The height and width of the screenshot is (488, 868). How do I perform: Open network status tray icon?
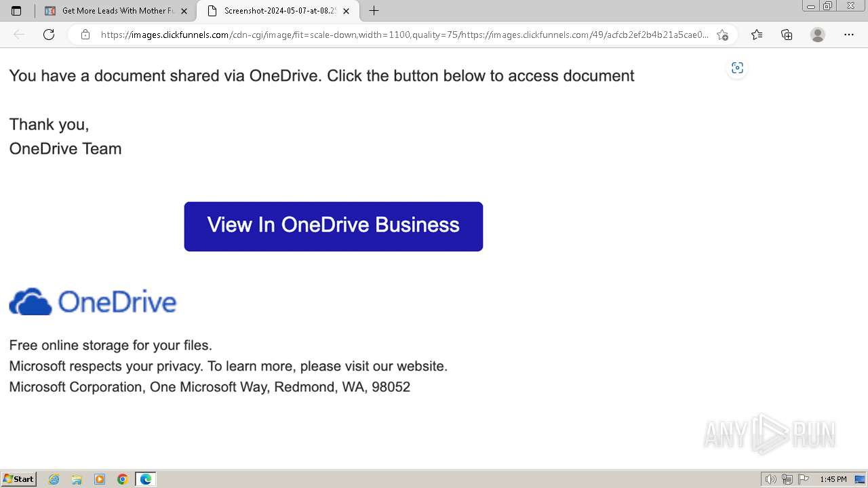pyautogui.click(x=787, y=479)
